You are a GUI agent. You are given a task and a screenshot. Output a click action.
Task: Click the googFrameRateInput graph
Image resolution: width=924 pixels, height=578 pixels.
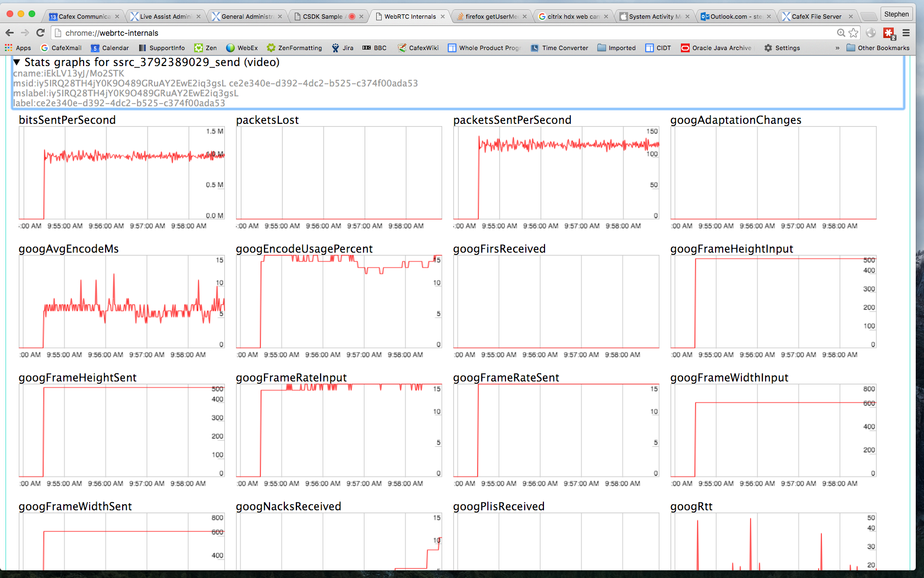pyautogui.click(x=339, y=430)
